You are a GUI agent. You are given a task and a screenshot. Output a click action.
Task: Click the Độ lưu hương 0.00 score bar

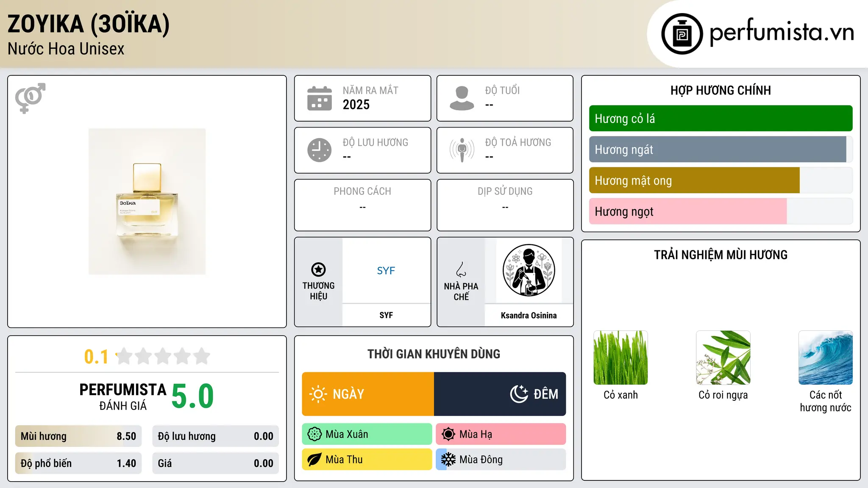216,436
